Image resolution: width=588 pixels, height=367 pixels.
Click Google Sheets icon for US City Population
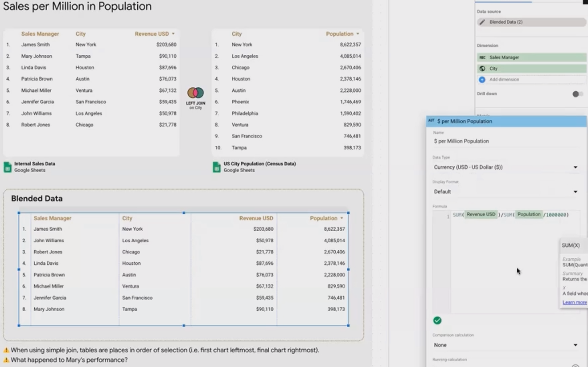tap(217, 167)
